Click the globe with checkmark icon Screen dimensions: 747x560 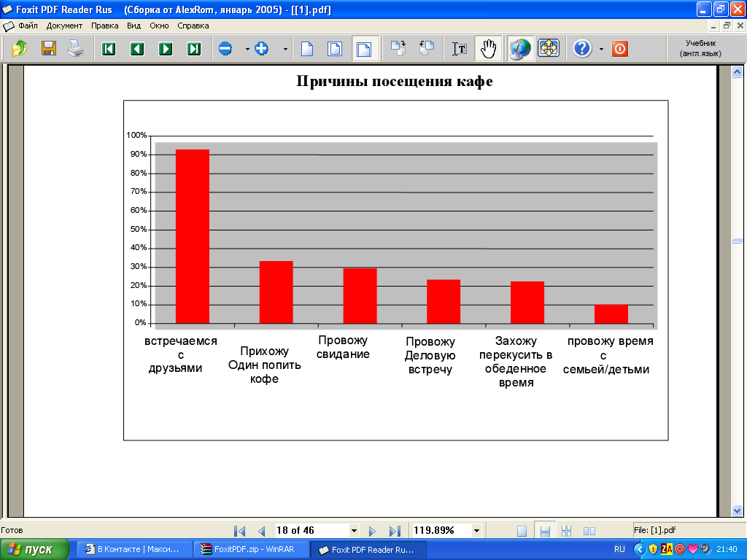point(519,49)
